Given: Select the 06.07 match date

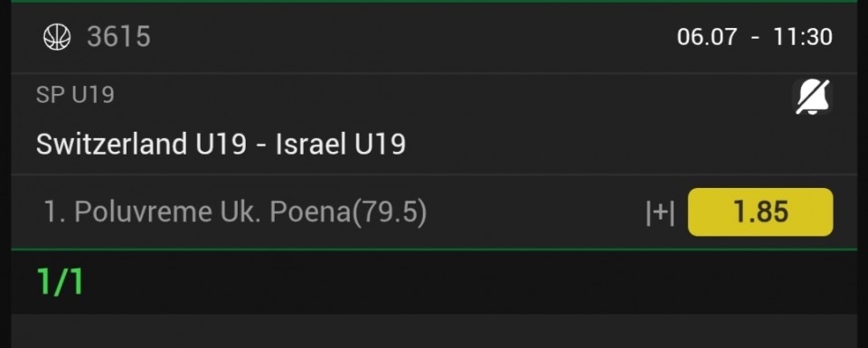Looking at the screenshot, I should pos(707,37).
